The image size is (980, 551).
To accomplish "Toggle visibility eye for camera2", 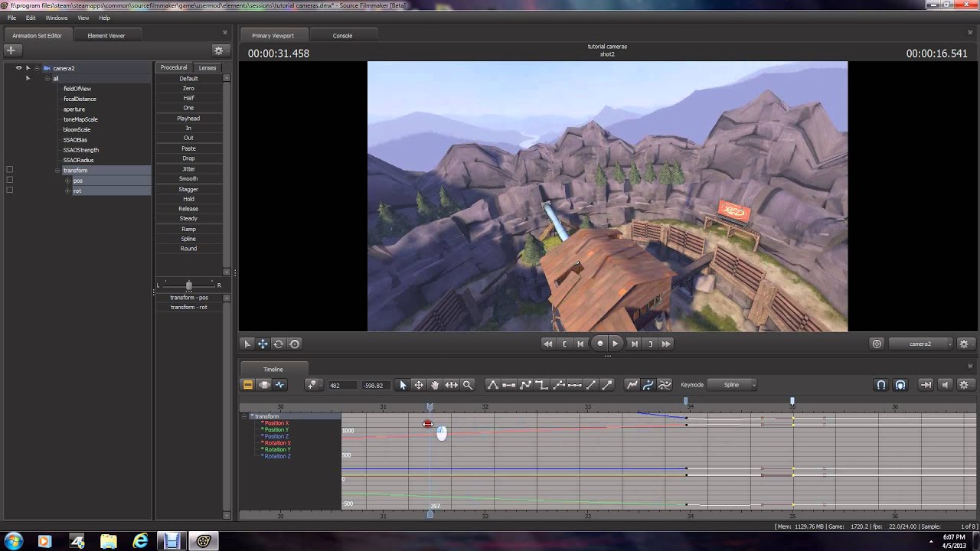I will 18,68.
